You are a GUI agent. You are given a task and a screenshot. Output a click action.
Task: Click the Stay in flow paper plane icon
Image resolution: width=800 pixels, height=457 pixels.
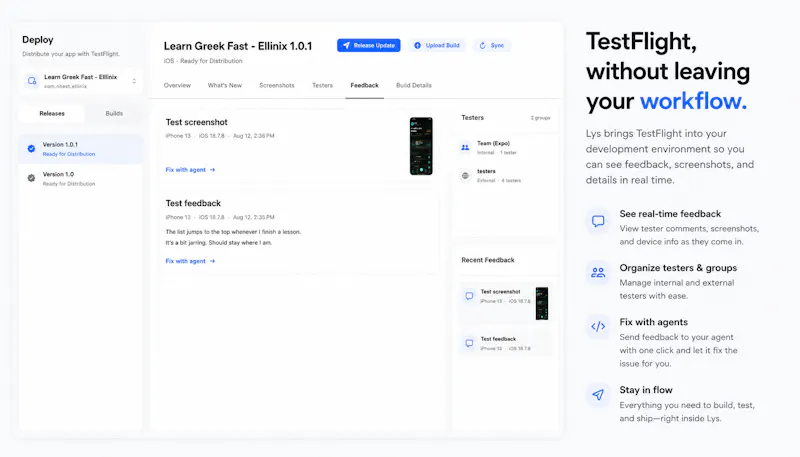pyautogui.click(x=598, y=394)
